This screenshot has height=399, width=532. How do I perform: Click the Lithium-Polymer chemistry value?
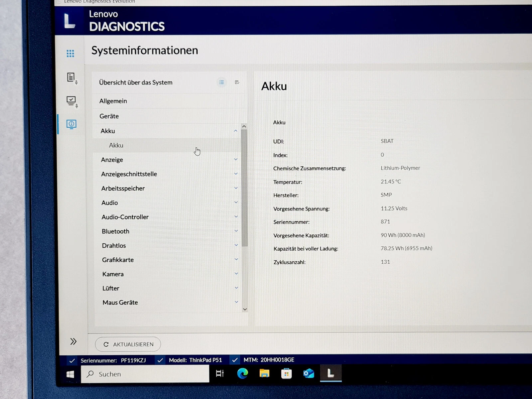(x=400, y=168)
